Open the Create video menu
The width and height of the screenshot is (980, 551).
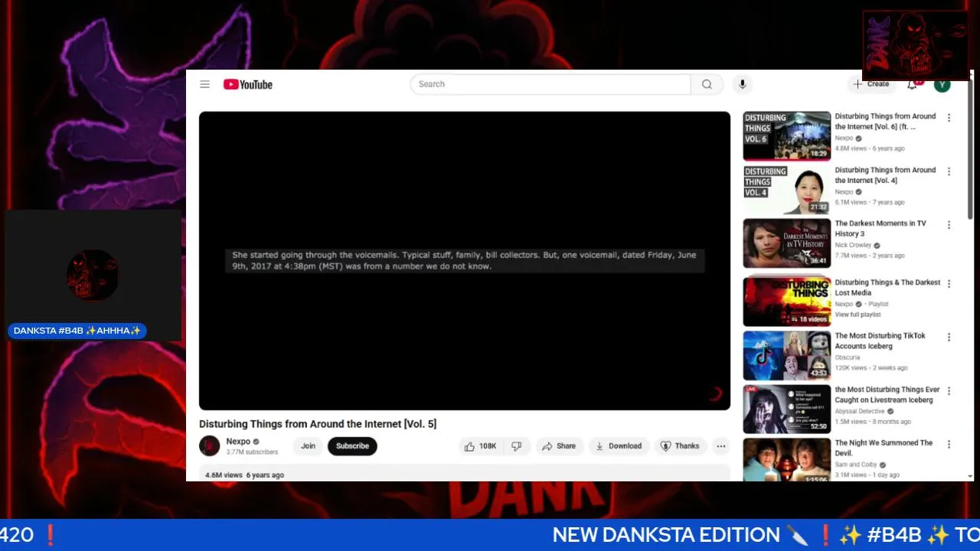click(872, 84)
